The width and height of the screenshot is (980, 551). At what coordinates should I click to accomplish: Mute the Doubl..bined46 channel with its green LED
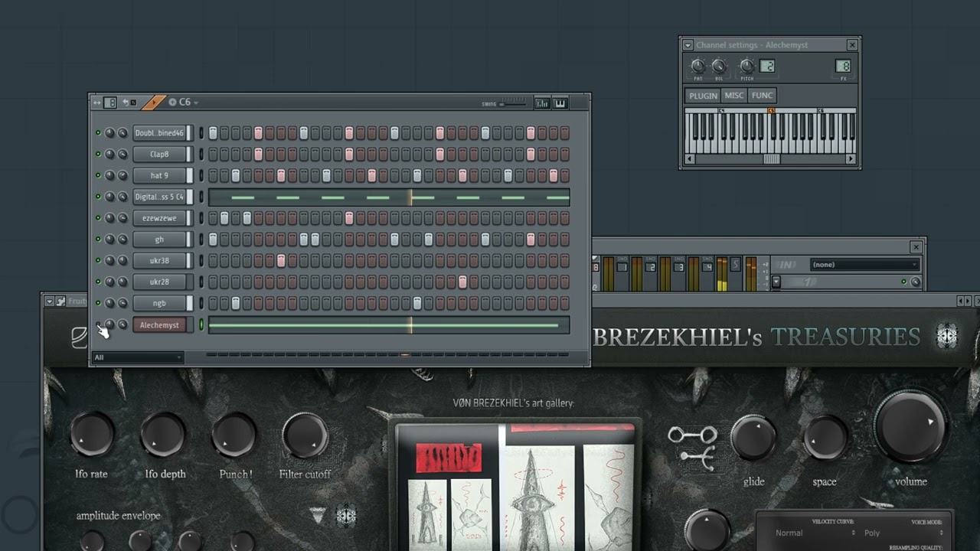pos(98,132)
